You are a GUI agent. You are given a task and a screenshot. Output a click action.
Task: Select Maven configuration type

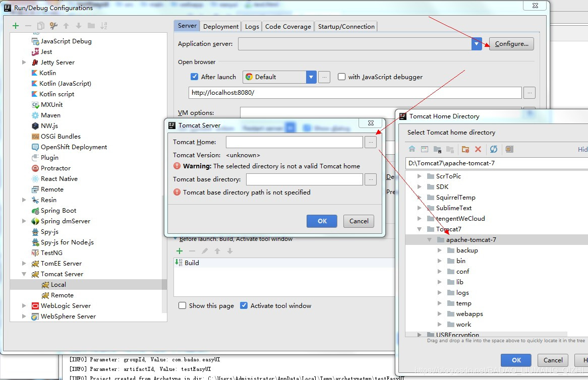coord(50,115)
